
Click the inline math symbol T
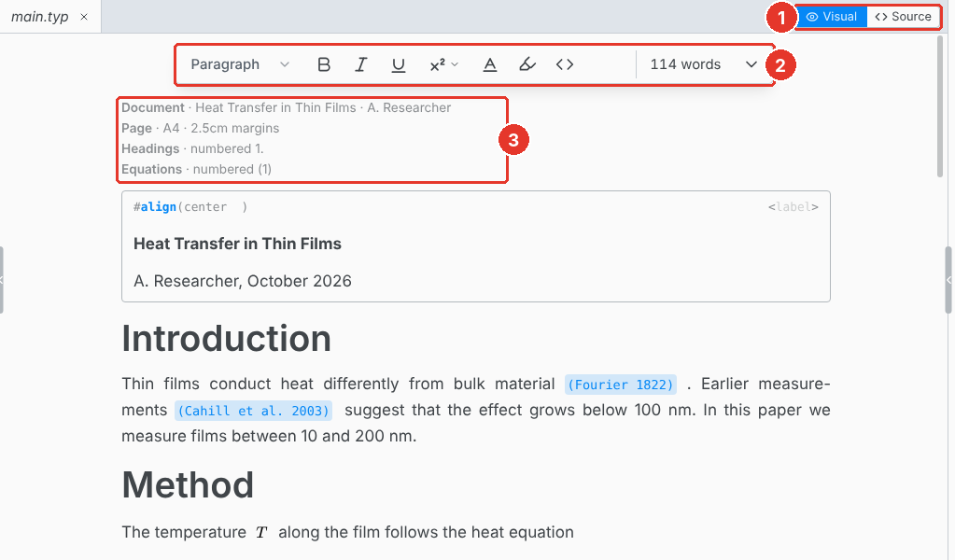262,533
